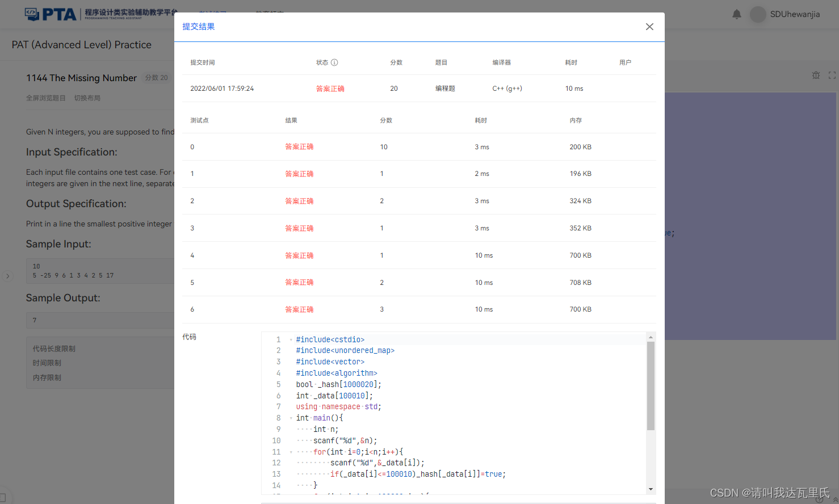Click the 提交时间 column header

(x=202, y=62)
